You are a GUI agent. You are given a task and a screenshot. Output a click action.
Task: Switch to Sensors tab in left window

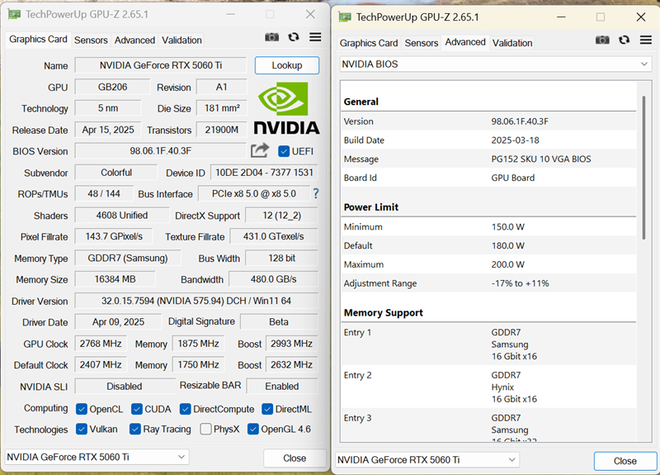tap(91, 40)
